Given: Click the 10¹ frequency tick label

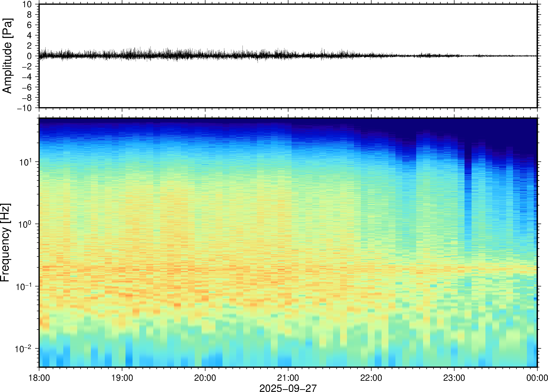Looking at the screenshot, I should (x=25, y=162).
